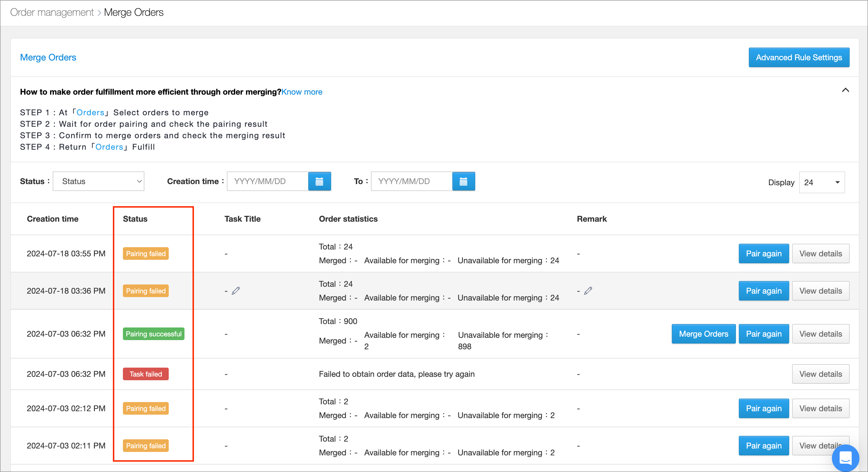View details of the Task failed row
This screenshot has height=472, width=868.
coord(820,374)
